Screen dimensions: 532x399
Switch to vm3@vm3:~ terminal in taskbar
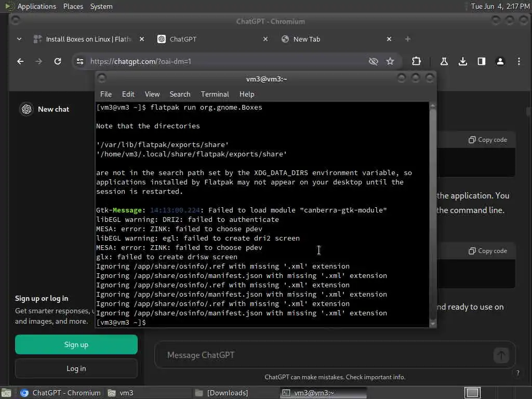tap(323, 393)
